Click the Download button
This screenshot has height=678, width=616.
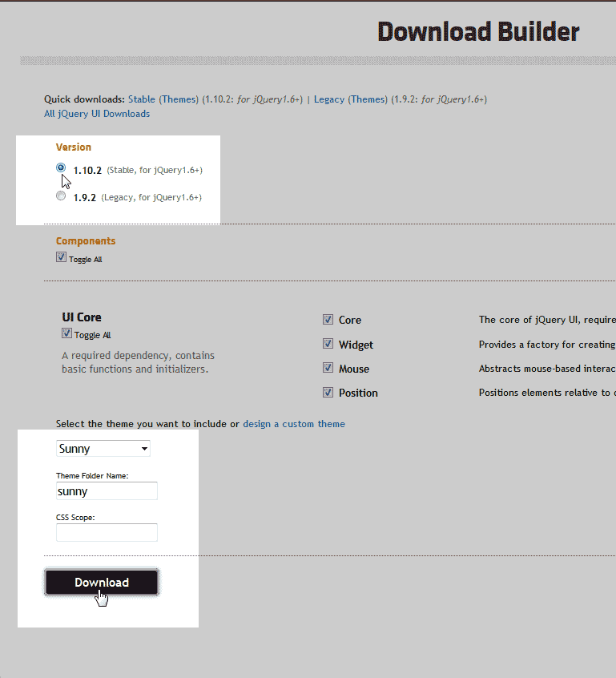click(102, 583)
